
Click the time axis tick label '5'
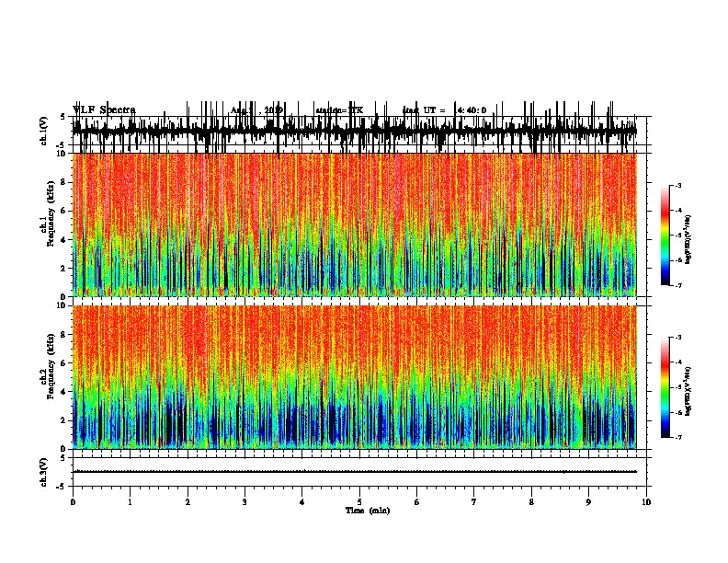tap(359, 502)
